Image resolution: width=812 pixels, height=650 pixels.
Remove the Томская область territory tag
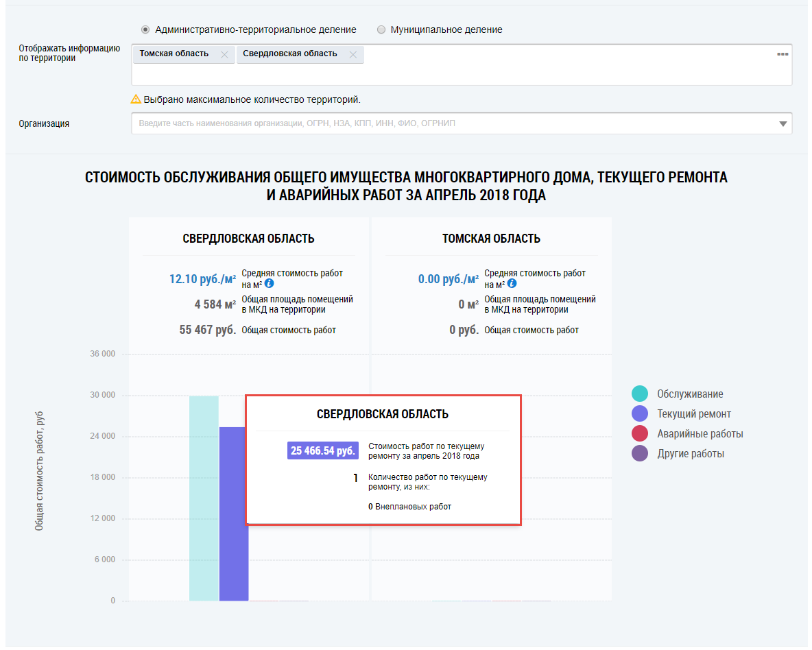pos(224,55)
